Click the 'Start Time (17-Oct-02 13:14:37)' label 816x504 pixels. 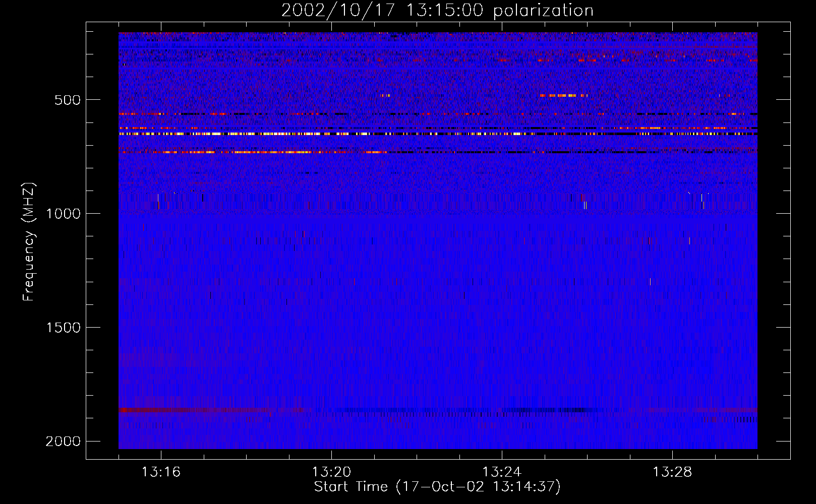click(437, 487)
